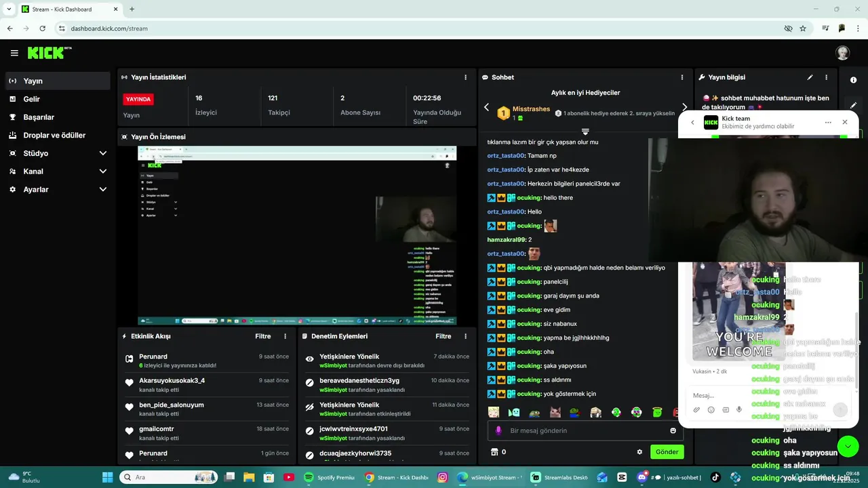Open the user profile avatar menu
The width and height of the screenshot is (868, 488).
tap(842, 53)
